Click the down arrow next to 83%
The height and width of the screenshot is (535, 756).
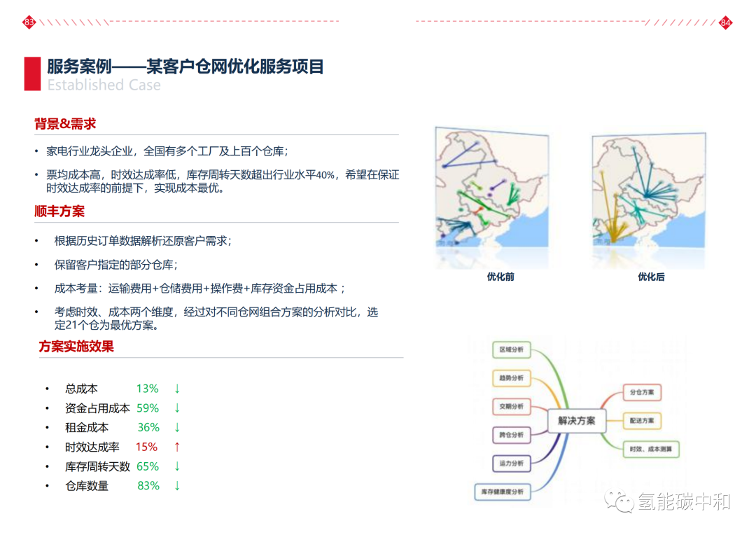point(177,485)
